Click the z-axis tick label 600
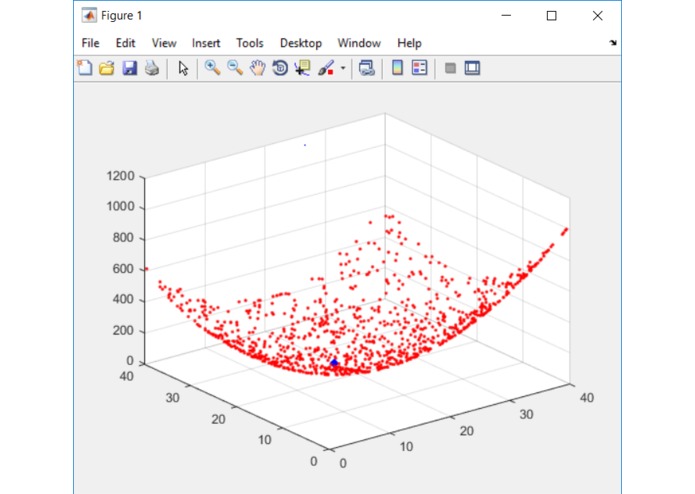 coord(123,268)
